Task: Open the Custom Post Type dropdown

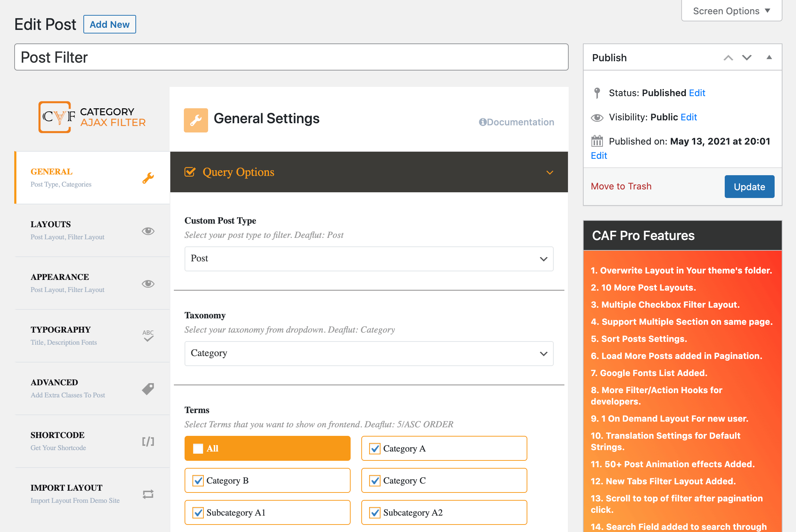Action: [369, 259]
